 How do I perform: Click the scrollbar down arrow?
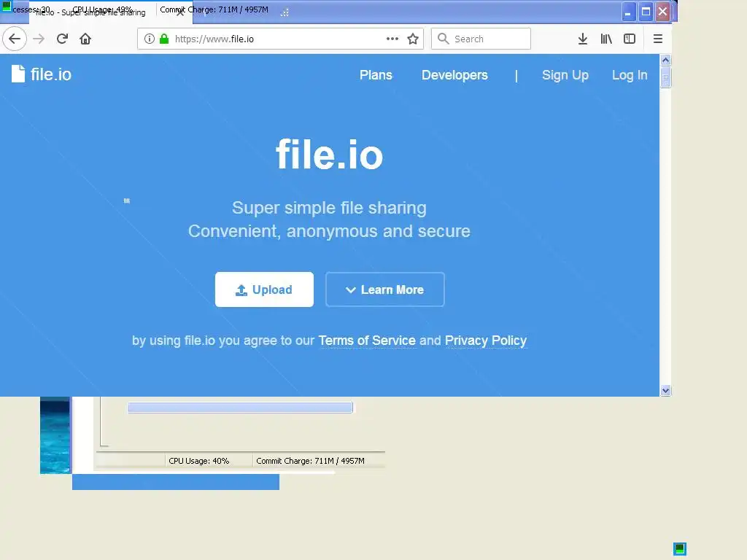tap(665, 391)
